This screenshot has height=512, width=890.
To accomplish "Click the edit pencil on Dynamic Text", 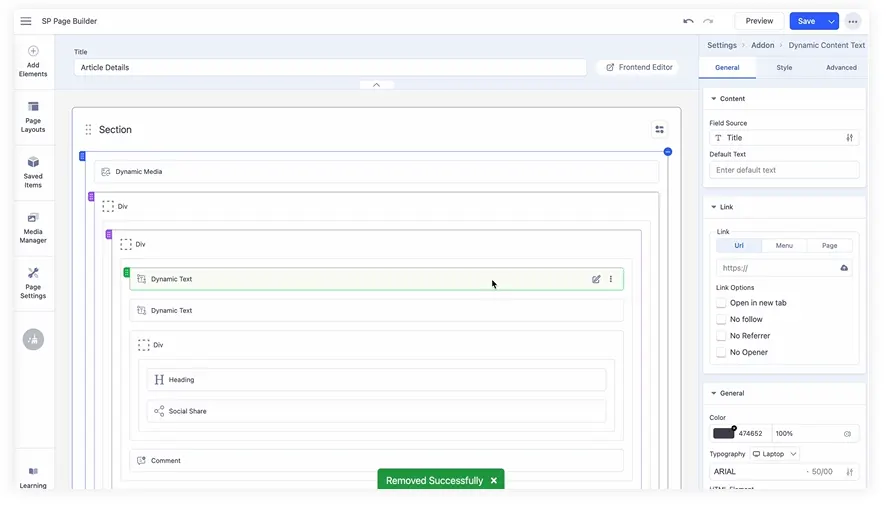I will 596,279.
